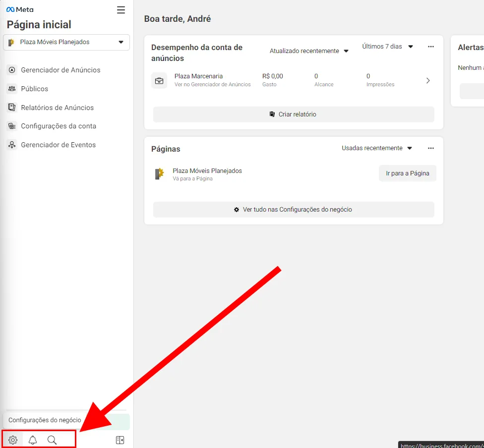Click the search magnifier icon

(52, 440)
